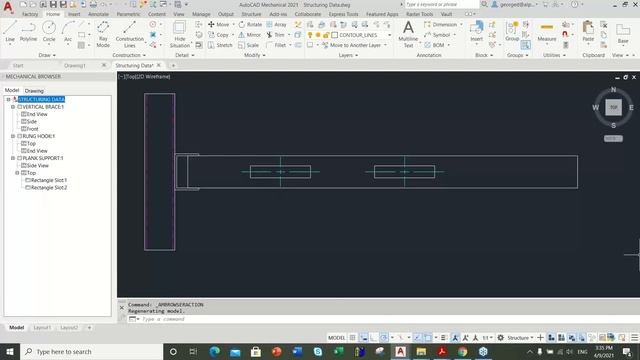Screen dimensions: 640x360
Task: Select the Polyline tool
Action: click(x=28, y=32)
